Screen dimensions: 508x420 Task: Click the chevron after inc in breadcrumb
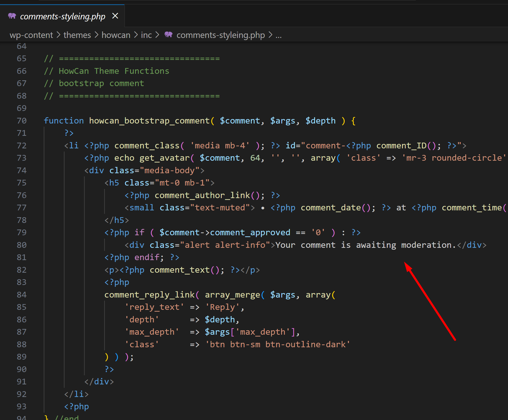point(157,35)
